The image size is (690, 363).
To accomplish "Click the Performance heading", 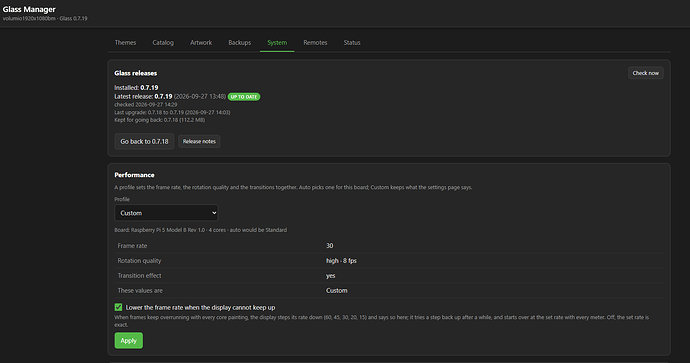I will pyautogui.click(x=134, y=175).
